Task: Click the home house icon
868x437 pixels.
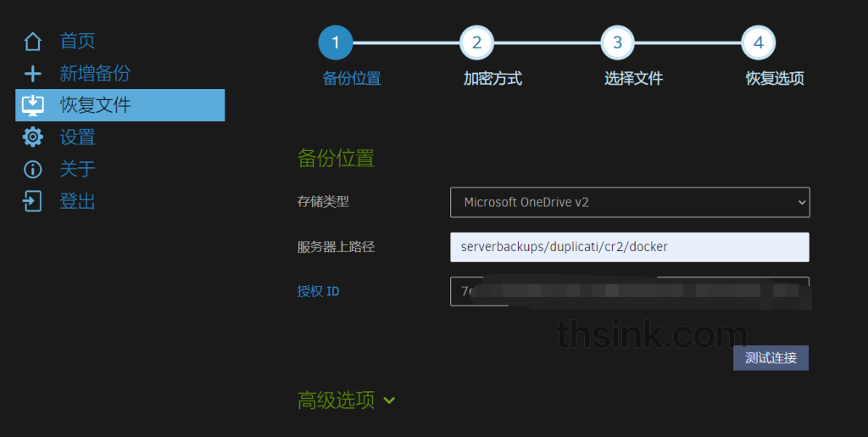Action: click(33, 42)
